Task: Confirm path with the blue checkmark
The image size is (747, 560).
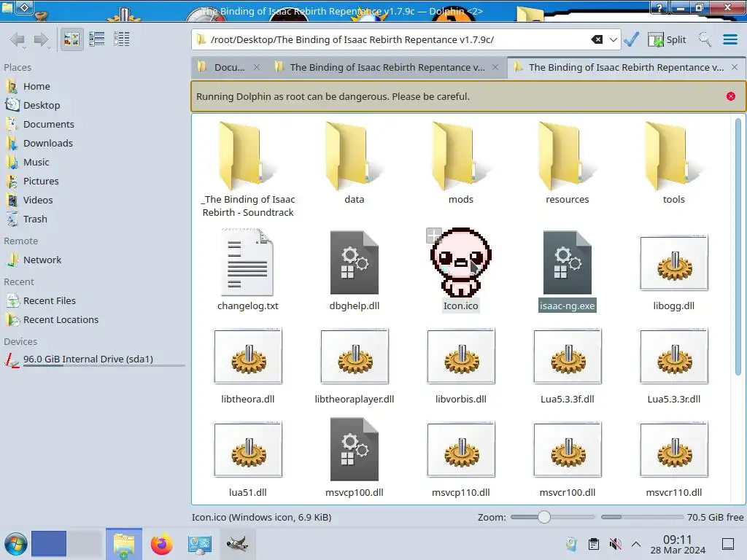Action: [x=631, y=39]
